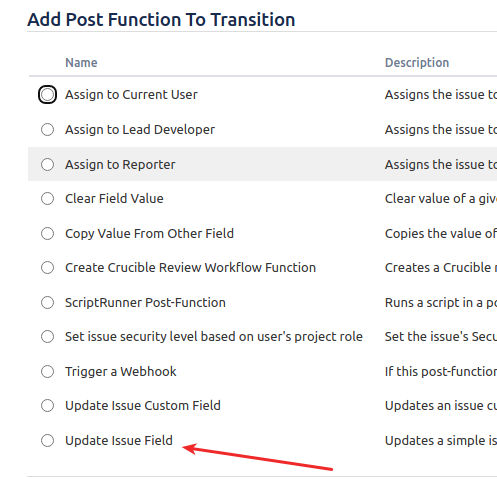Choose the ScriptRunner Post-Function radio button
Image resolution: width=497 pixels, height=485 pixels.
47,303
